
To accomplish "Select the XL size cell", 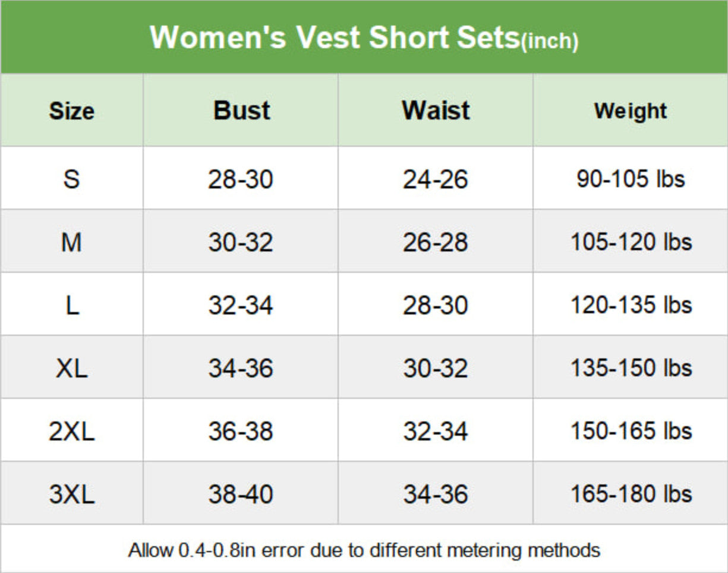I will [71, 369].
